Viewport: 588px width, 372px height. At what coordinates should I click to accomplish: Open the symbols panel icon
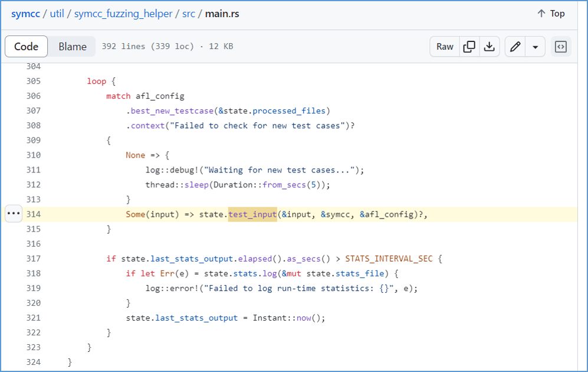pos(561,47)
